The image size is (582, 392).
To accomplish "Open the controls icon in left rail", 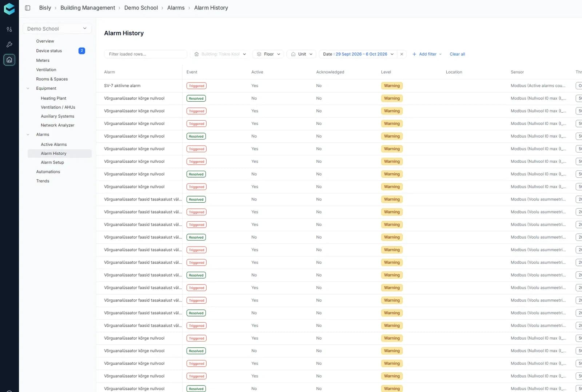I will (x=9, y=29).
